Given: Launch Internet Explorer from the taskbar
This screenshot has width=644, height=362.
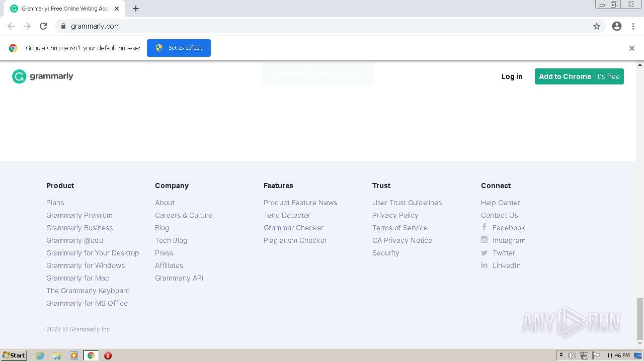Looking at the screenshot, I should click(x=40, y=355).
